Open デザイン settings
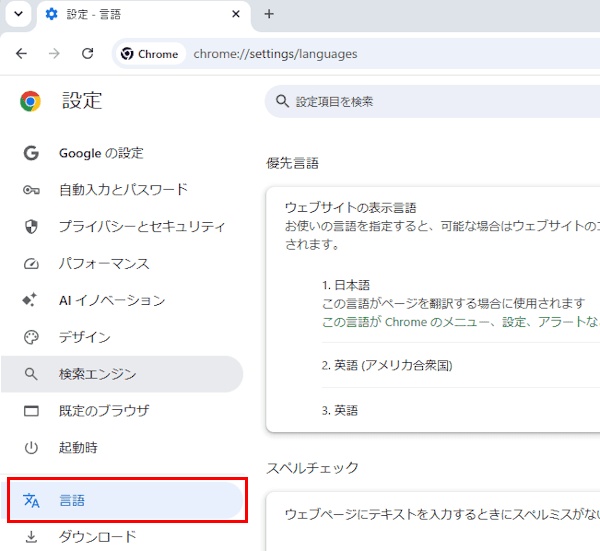Viewport: 600px width, 551px height. [122, 337]
